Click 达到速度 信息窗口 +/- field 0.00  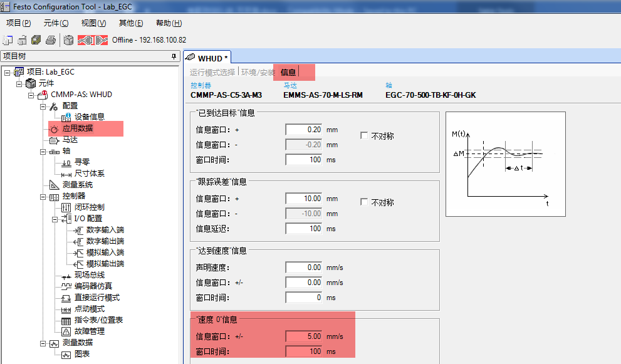(x=304, y=283)
